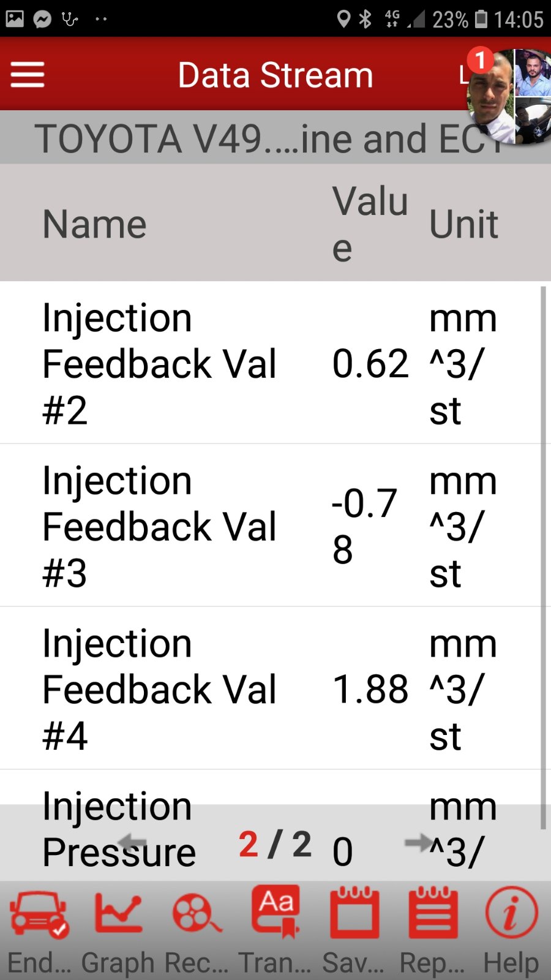Save the data stream sample
Screen dimensions: 551x980
tap(354, 914)
